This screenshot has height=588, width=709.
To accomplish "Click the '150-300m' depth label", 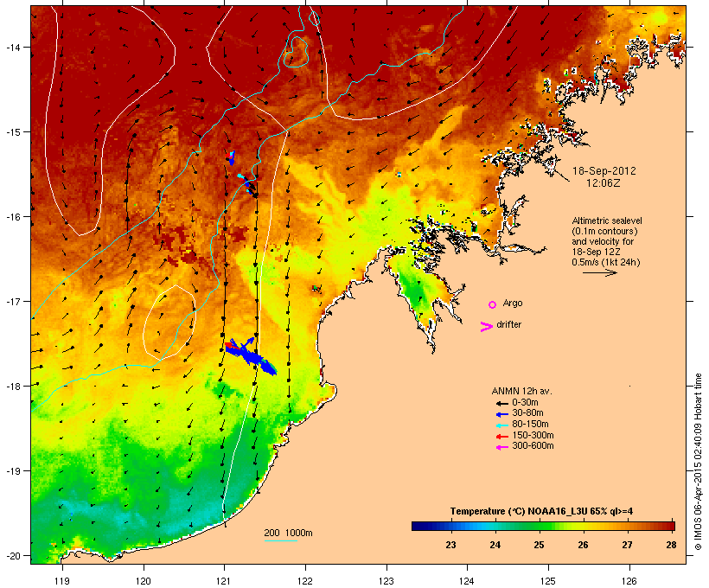I will 533,435.
